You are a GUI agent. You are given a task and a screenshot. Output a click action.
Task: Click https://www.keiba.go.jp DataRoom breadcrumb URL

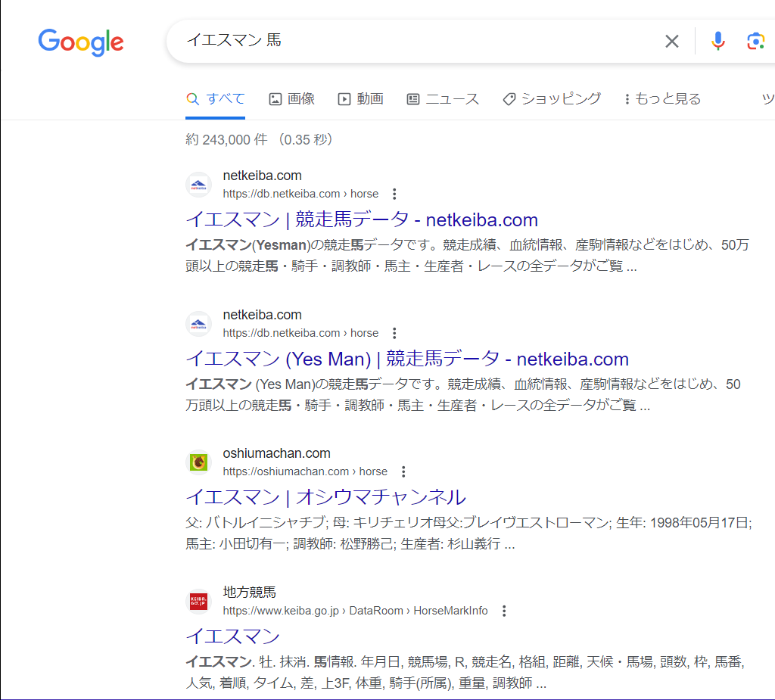click(x=355, y=611)
